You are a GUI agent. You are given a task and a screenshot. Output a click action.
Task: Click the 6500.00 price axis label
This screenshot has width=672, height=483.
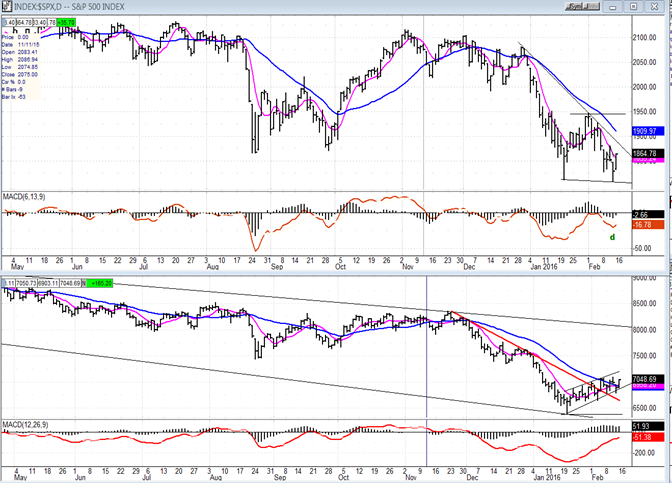(x=645, y=408)
